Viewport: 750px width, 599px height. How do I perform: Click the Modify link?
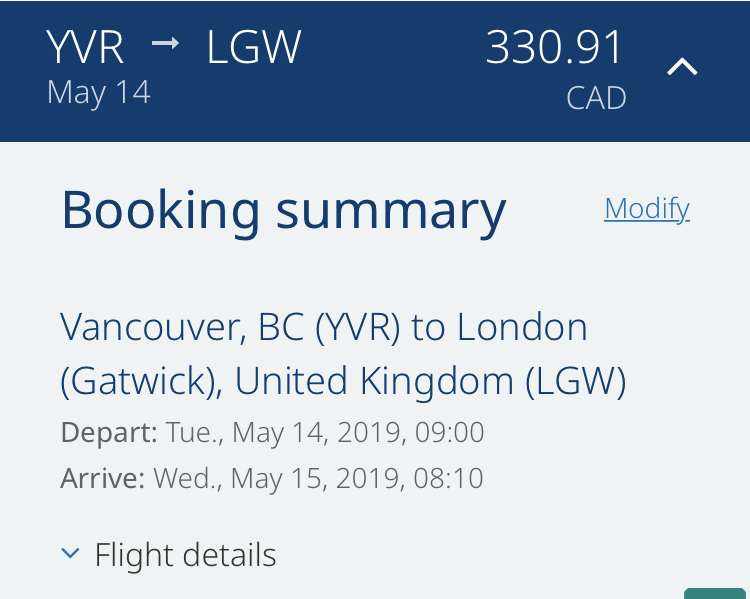(647, 209)
